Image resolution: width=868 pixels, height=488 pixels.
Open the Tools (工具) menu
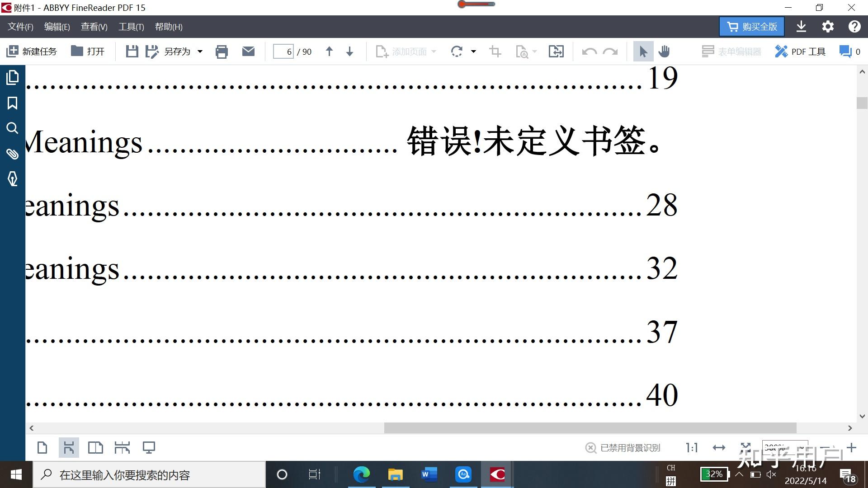[131, 27]
